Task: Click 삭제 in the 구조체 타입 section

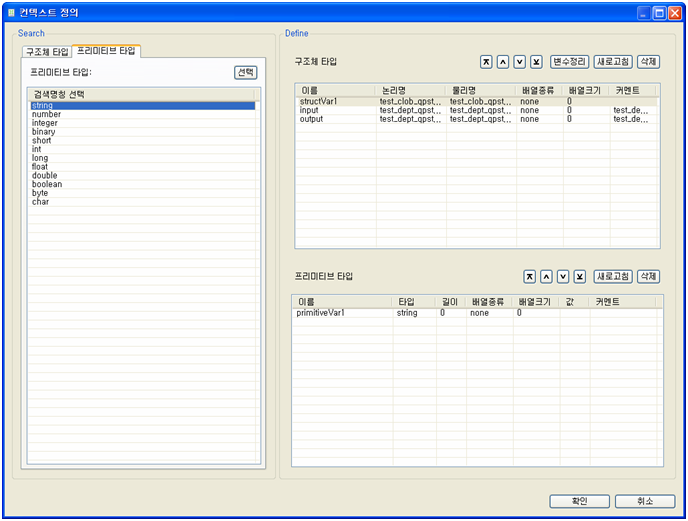Action: [x=649, y=62]
